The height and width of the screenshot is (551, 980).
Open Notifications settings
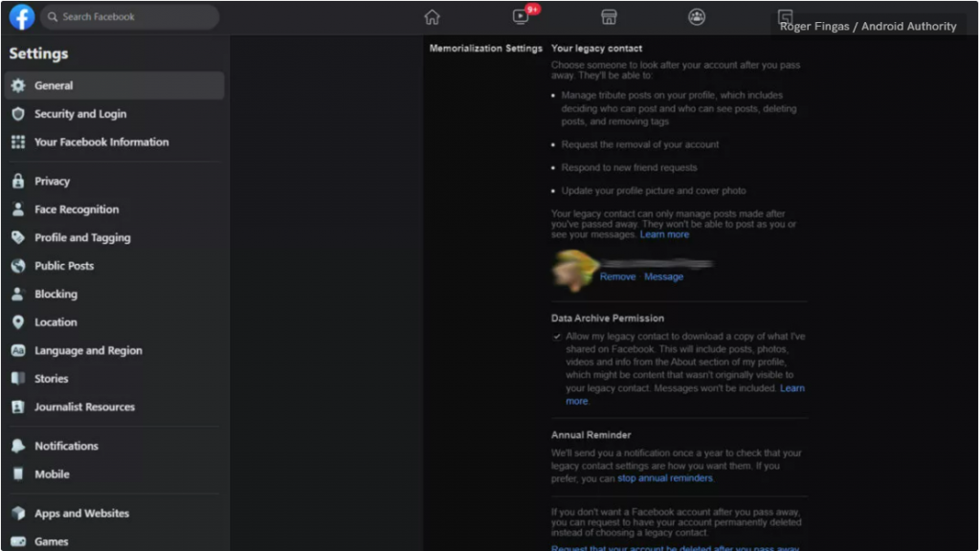click(115, 446)
